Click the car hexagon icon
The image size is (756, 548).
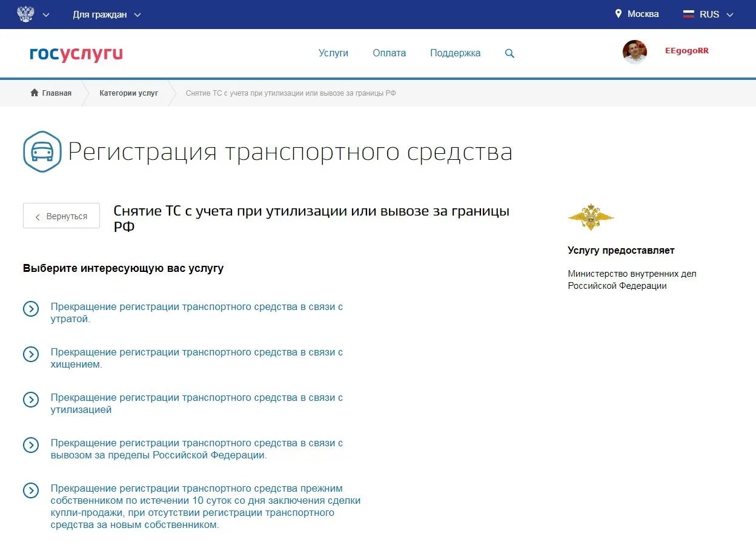(42, 151)
